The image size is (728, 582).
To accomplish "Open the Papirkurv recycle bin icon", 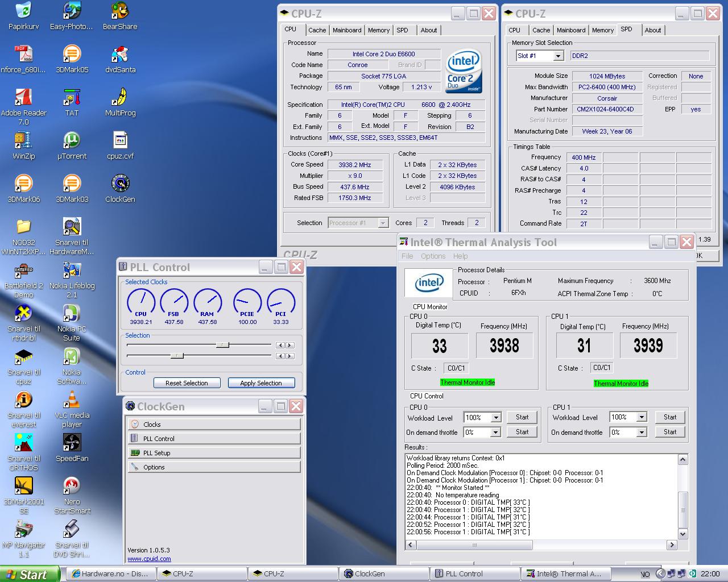I will click(23, 16).
